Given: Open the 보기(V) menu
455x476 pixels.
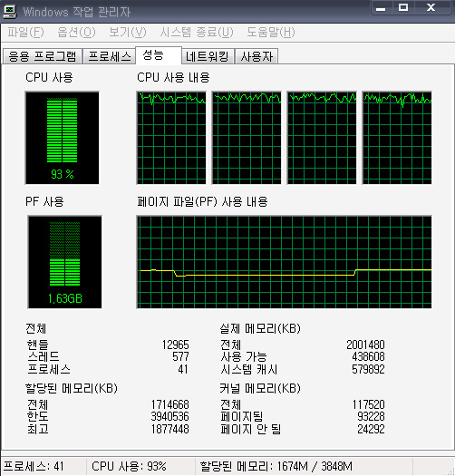Looking at the screenshot, I should click(128, 32).
